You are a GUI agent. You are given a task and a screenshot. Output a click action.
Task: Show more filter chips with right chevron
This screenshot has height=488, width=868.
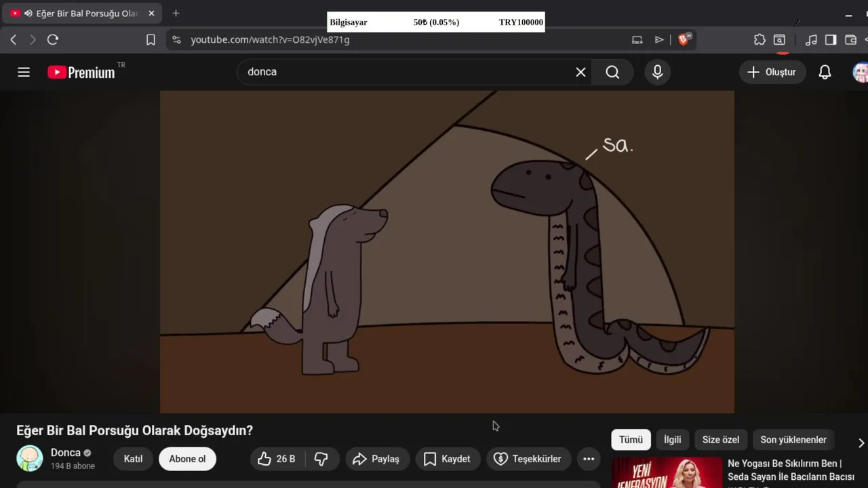click(861, 443)
